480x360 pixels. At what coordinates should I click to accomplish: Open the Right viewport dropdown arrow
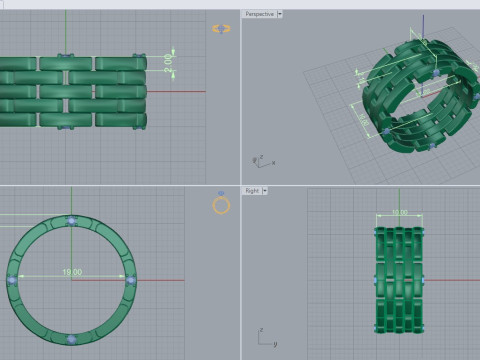pos(265,191)
